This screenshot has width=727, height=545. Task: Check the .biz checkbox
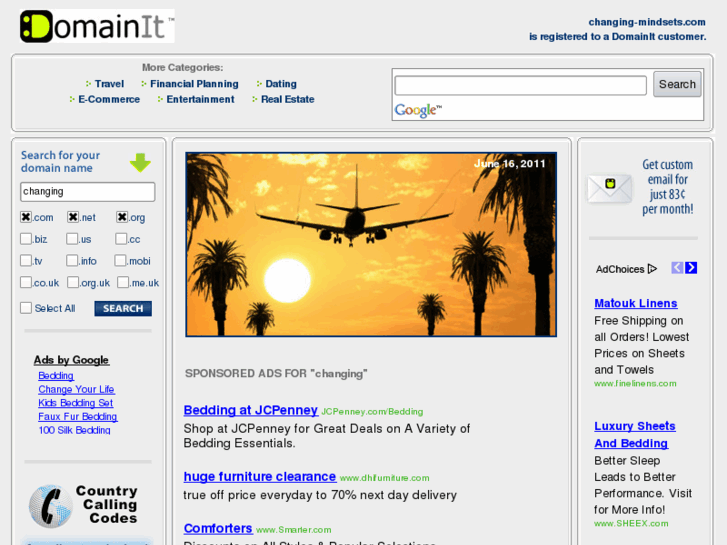[26, 238]
